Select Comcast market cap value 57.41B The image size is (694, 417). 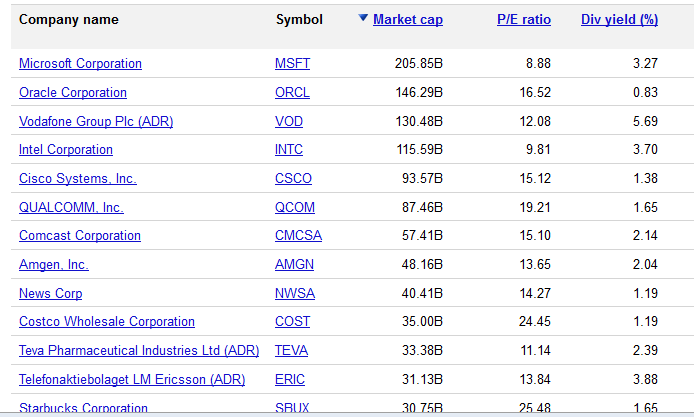[x=422, y=236]
